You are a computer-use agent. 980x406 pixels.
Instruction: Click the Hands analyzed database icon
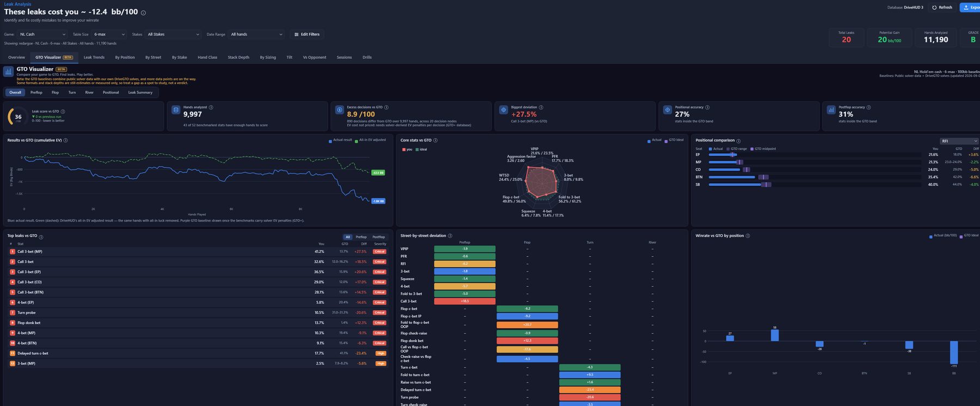coord(176,110)
